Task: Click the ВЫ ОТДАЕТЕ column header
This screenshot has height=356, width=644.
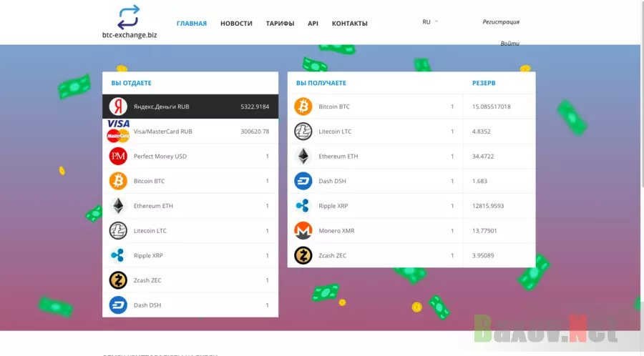Action: coord(132,83)
